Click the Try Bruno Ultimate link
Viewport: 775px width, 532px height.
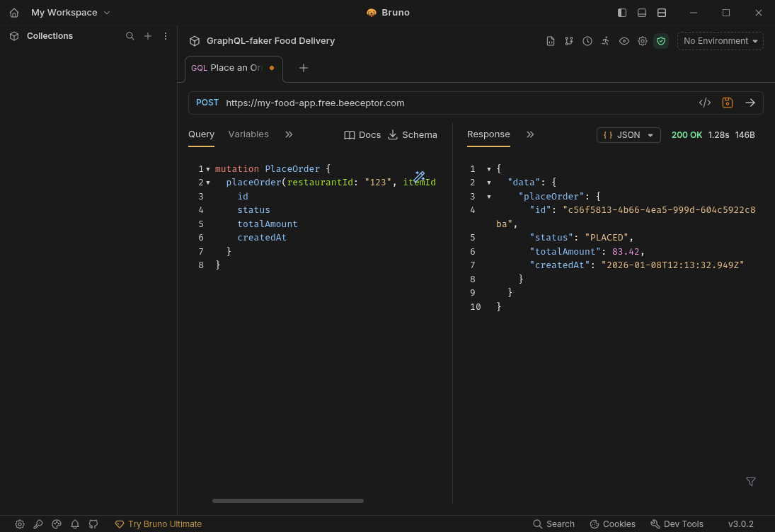[x=159, y=524]
